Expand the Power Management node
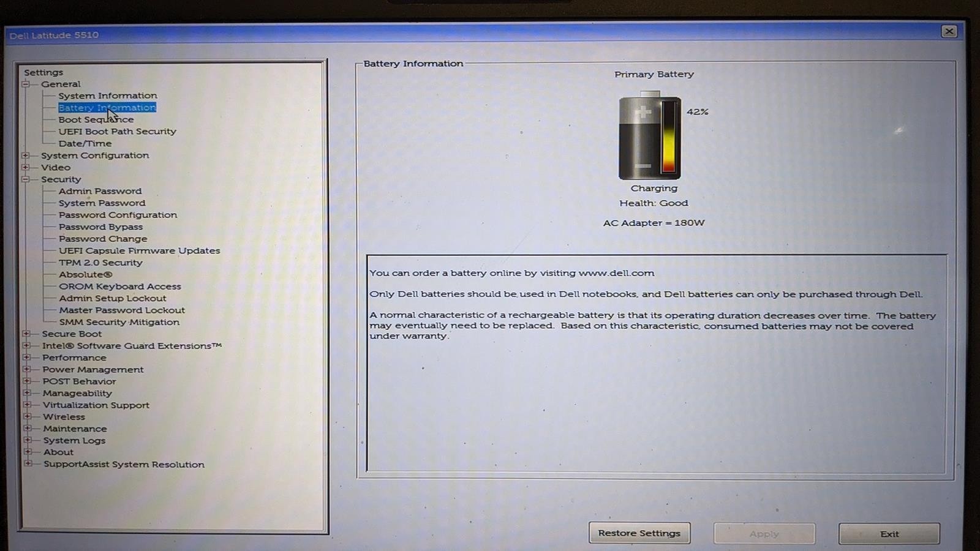The height and width of the screenshot is (551, 980). (27, 369)
